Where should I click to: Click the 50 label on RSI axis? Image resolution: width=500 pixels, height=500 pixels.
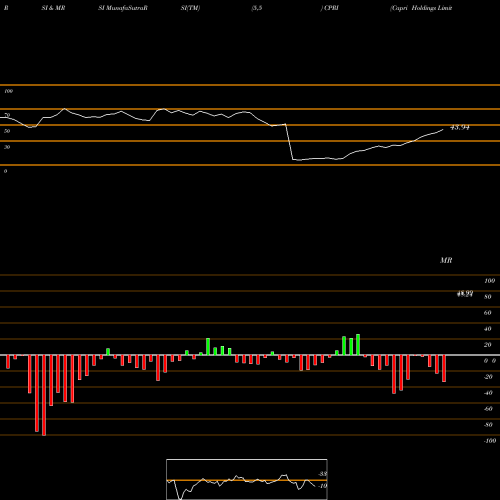7,131
